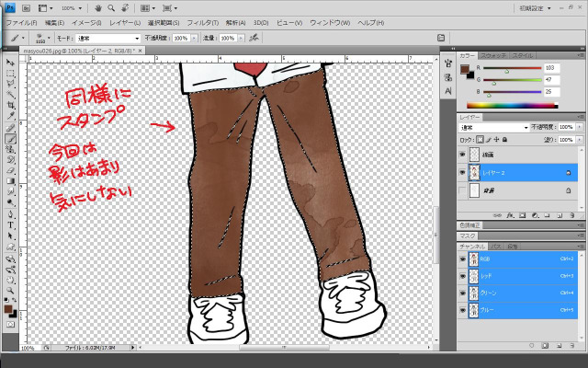The image size is (588, 368).
Task: Toggle visibility of the 背景 layer
Action: tap(462, 190)
